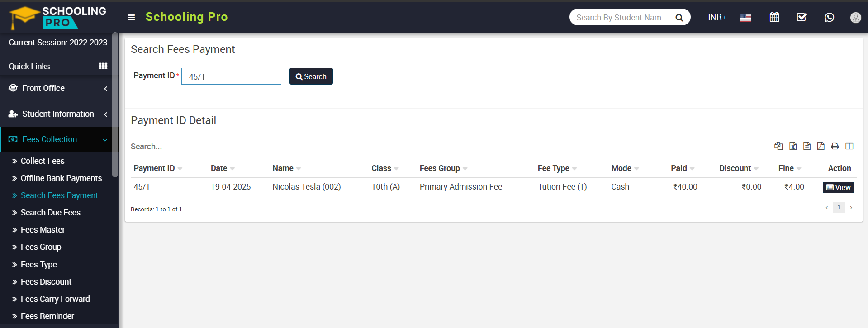Open Collect Fees menu item
Screen dimensions: 868x328
pyautogui.click(x=43, y=161)
